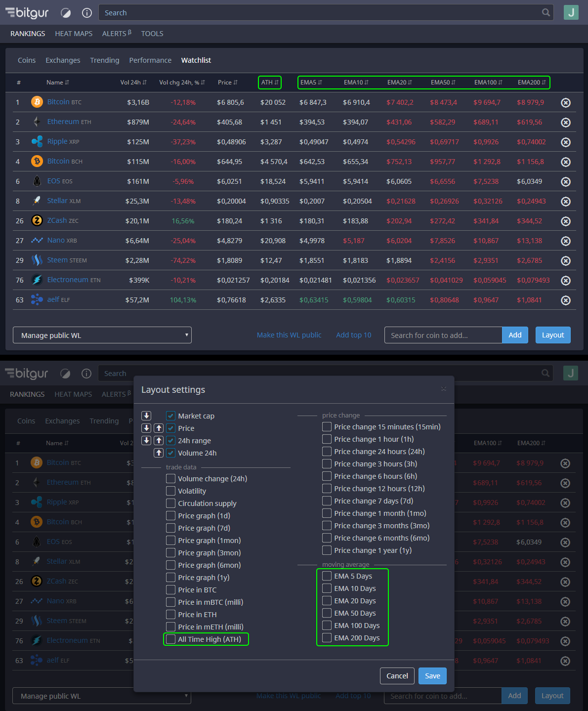Move Volume 24h up in layout settings

(159, 453)
